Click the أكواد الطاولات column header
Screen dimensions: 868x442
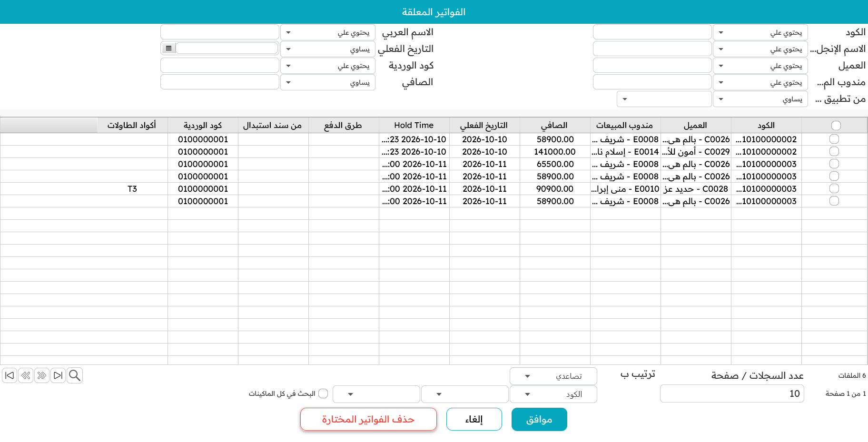tap(132, 126)
